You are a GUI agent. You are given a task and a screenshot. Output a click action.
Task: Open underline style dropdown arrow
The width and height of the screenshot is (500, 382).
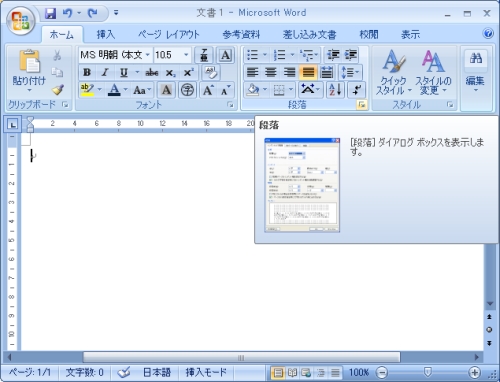pos(137,72)
